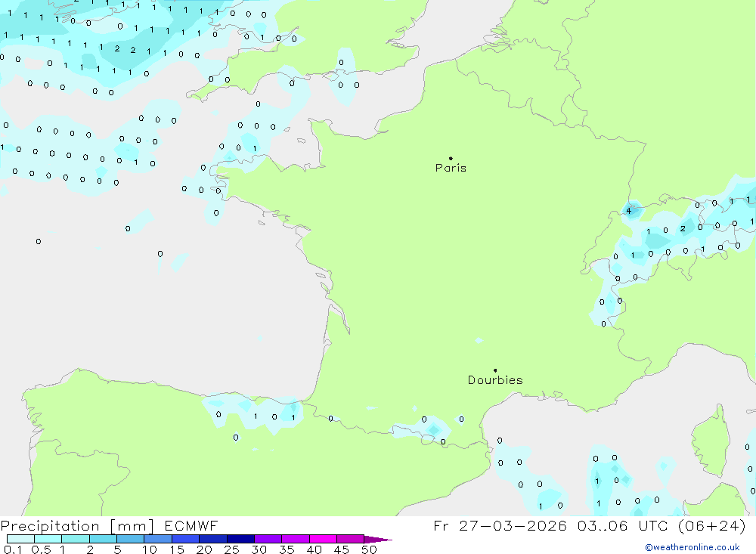Viewport: 756px width, 554px height.
Task: Click the 35 legend scale label
Action: 287,549
